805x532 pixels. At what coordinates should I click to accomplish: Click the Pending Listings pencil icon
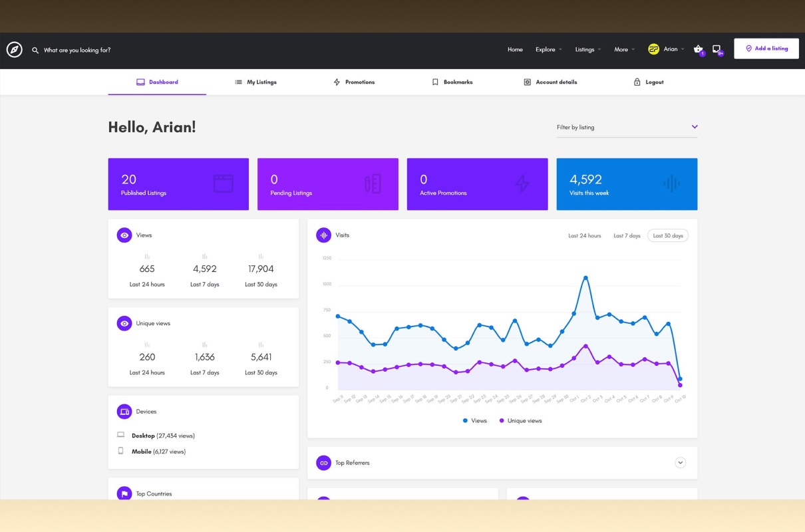pyautogui.click(x=373, y=184)
